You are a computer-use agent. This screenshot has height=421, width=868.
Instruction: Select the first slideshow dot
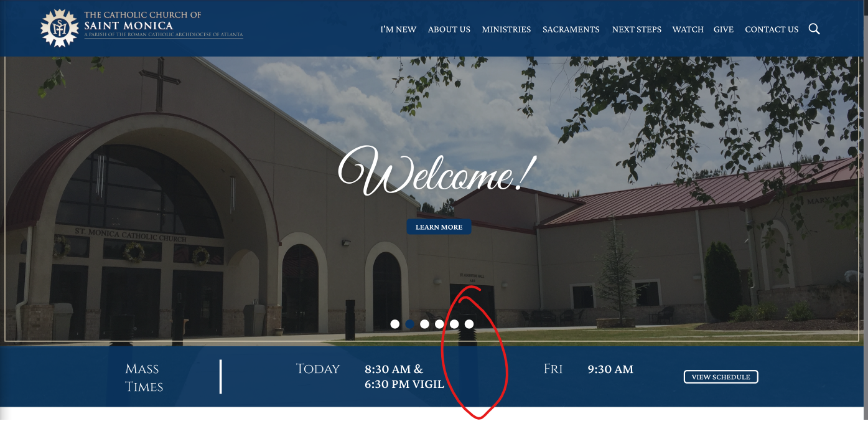pos(394,324)
